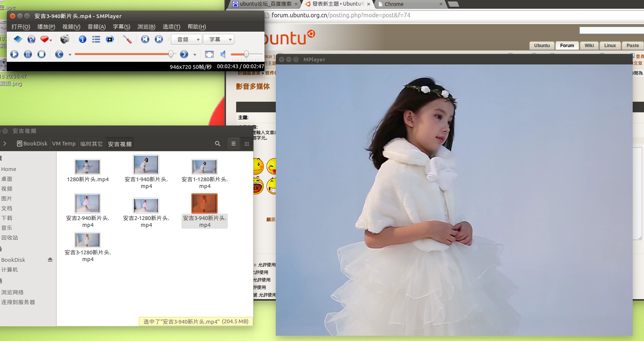Open the playlist icon in SMPlayer
The width and height of the screenshot is (644, 341).
(x=96, y=39)
